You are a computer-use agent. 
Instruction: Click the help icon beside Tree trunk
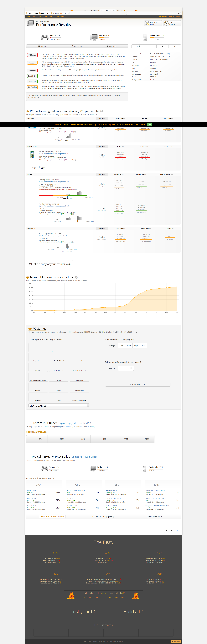click(59, 39)
